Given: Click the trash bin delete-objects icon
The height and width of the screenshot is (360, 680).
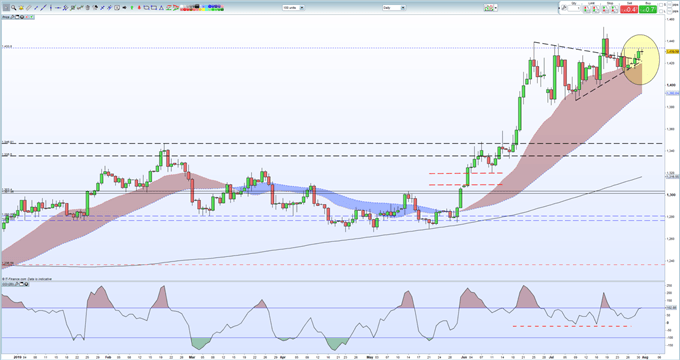Looking at the screenshot, I should 88,7.
